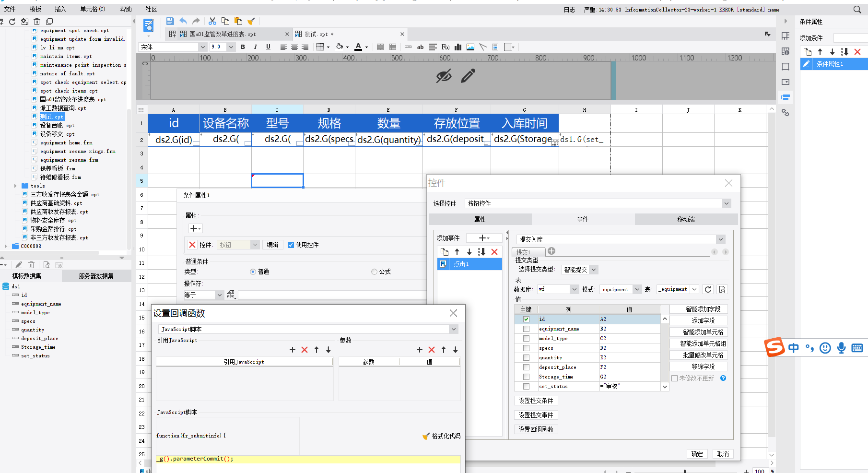Undo the last action
Screen dimensions: 868x473
click(183, 21)
